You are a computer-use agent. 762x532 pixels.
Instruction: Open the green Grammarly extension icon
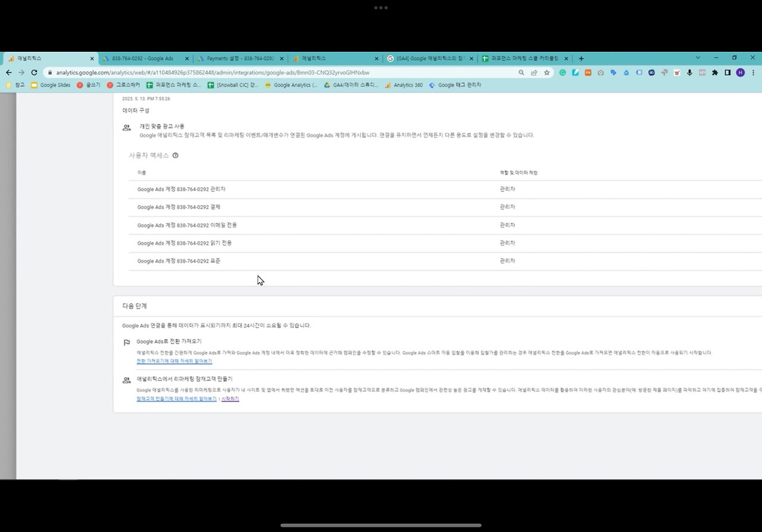click(x=563, y=73)
